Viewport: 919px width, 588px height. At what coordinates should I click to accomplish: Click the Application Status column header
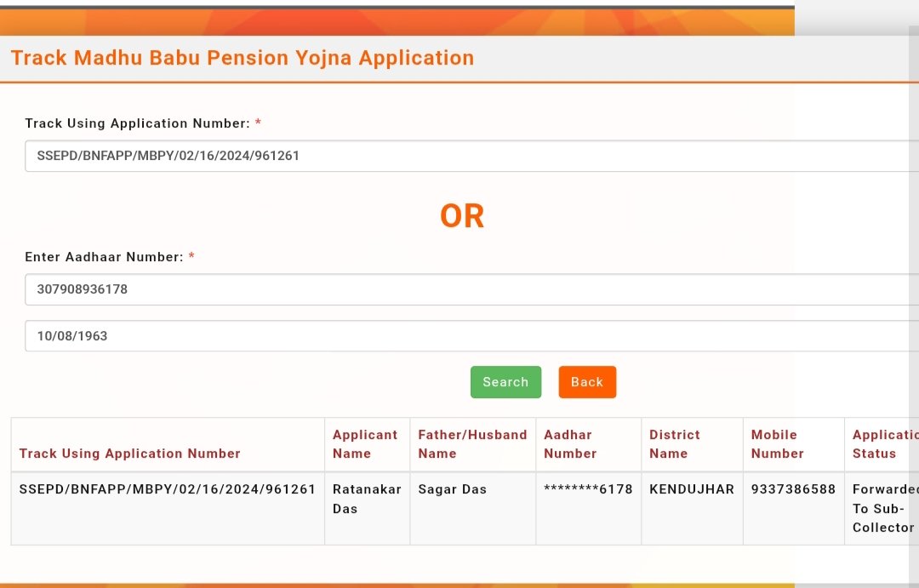coord(882,444)
